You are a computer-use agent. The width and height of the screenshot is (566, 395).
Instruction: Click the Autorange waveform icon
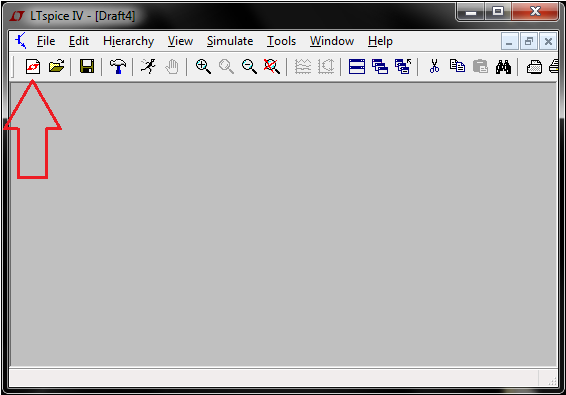[x=303, y=67]
